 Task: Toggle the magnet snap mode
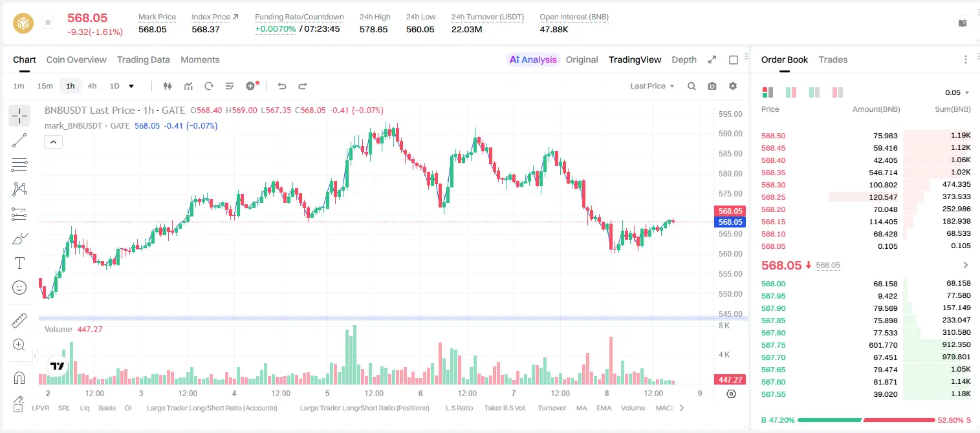[19, 377]
